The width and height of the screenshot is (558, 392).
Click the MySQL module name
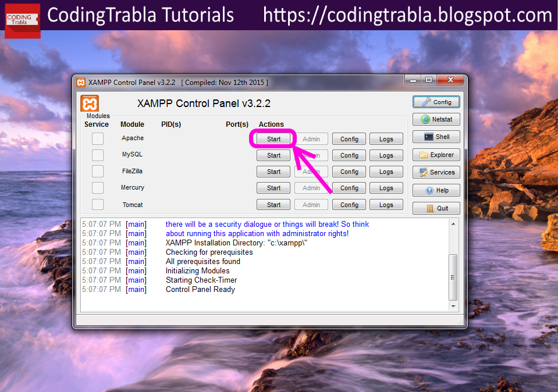tap(133, 154)
